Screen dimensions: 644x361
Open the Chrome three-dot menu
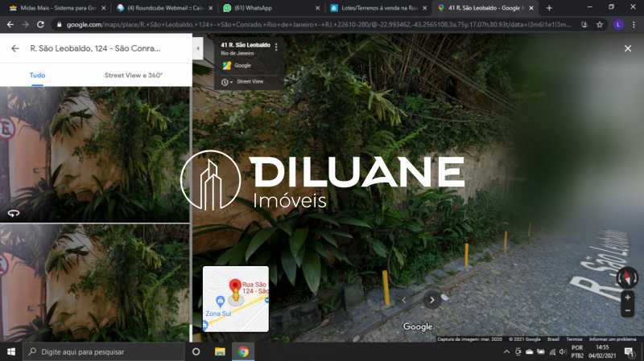(x=634, y=25)
